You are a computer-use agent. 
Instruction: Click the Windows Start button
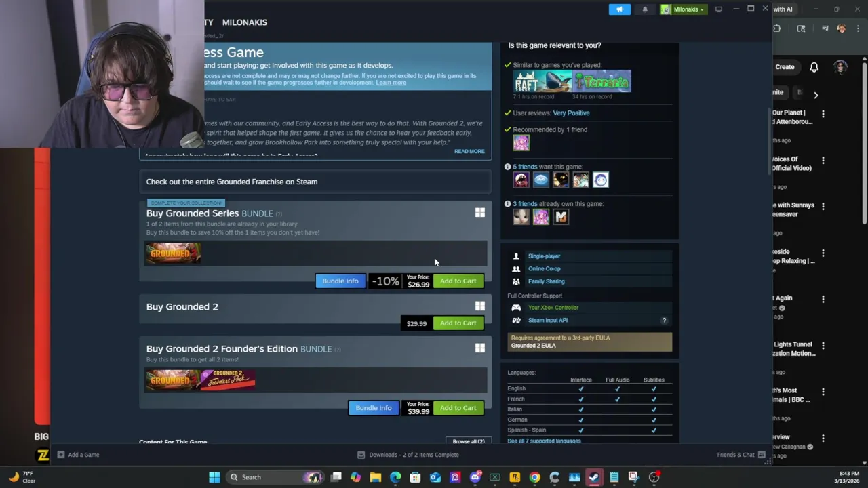click(214, 477)
